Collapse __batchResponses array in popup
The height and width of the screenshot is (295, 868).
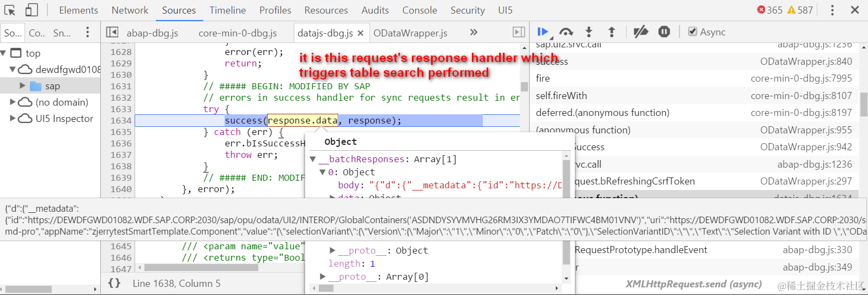tap(313, 159)
